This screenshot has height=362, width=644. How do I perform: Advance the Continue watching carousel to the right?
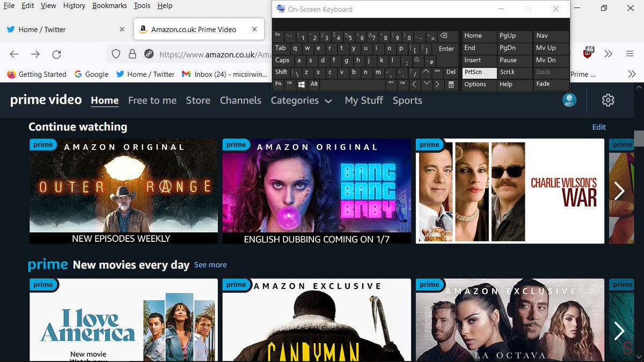click(x=619, y=191)
